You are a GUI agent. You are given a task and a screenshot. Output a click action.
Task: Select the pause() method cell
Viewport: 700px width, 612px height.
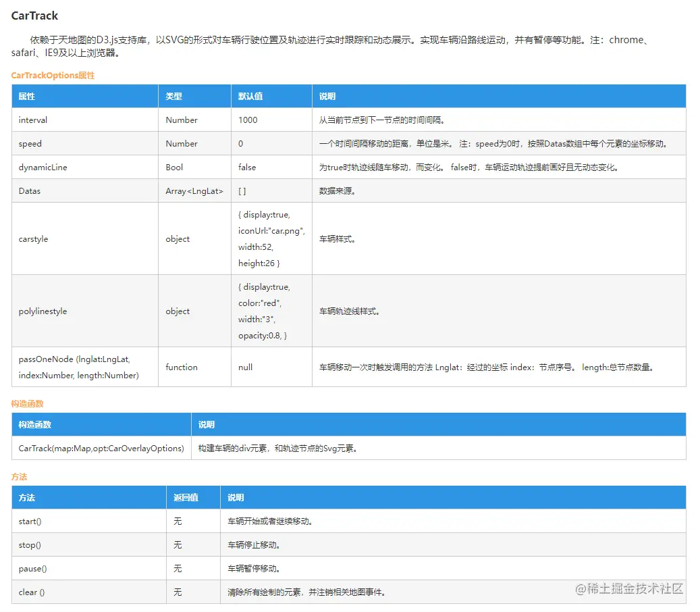tap(89, 568)
